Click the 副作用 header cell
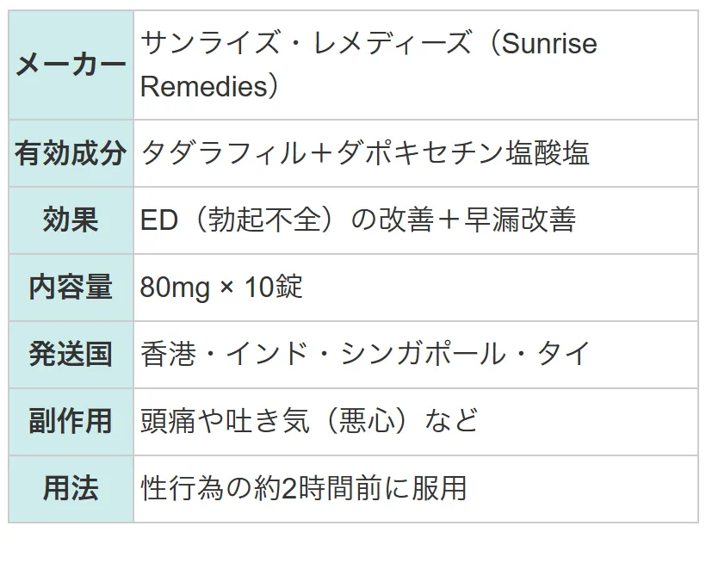 (x=71, y=422)
